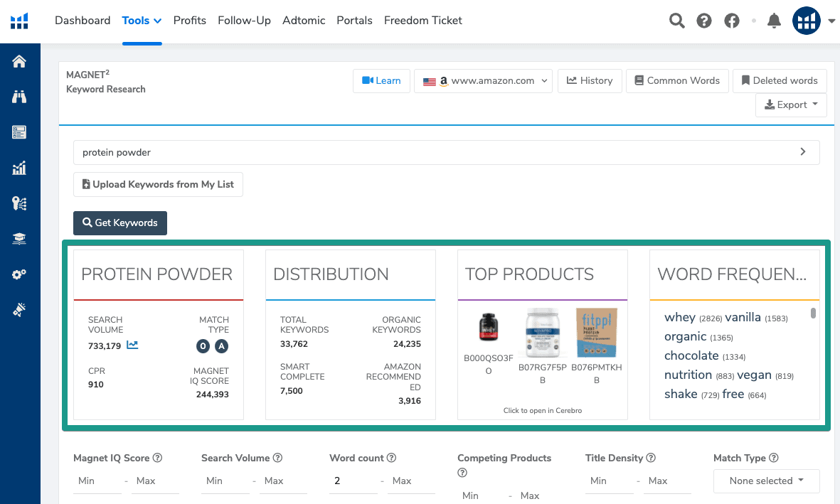Click Search Volume Max field
The image size is (840, 504).
tap(283, 481)
